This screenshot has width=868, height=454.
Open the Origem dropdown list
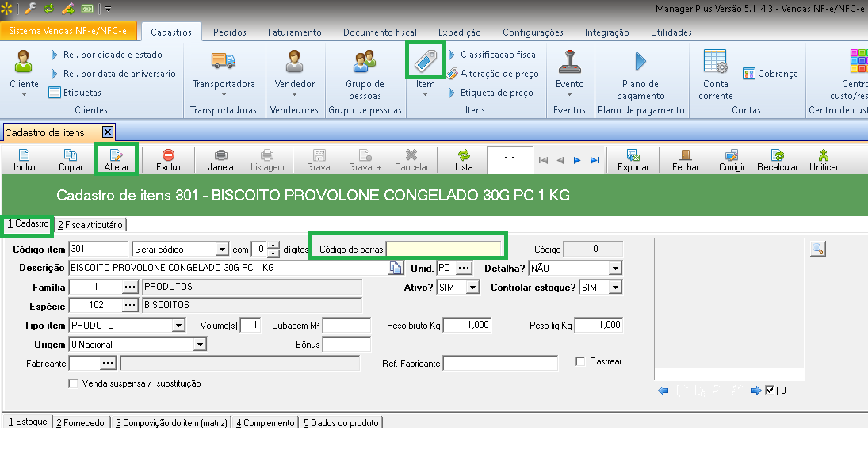200,345
